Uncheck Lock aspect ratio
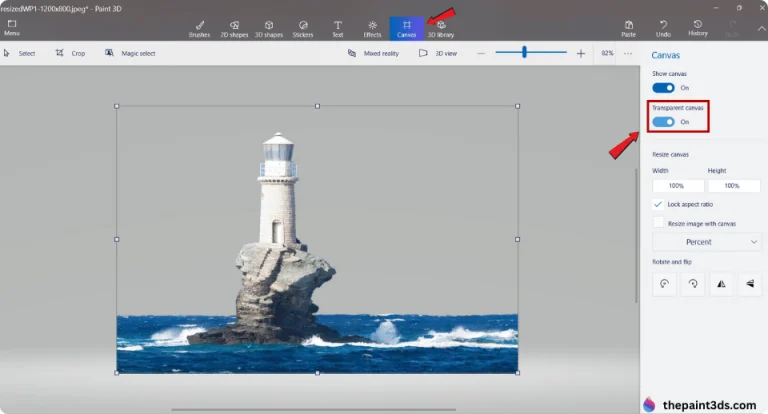Viewport: 768px width, 414px height. point(658,204)
